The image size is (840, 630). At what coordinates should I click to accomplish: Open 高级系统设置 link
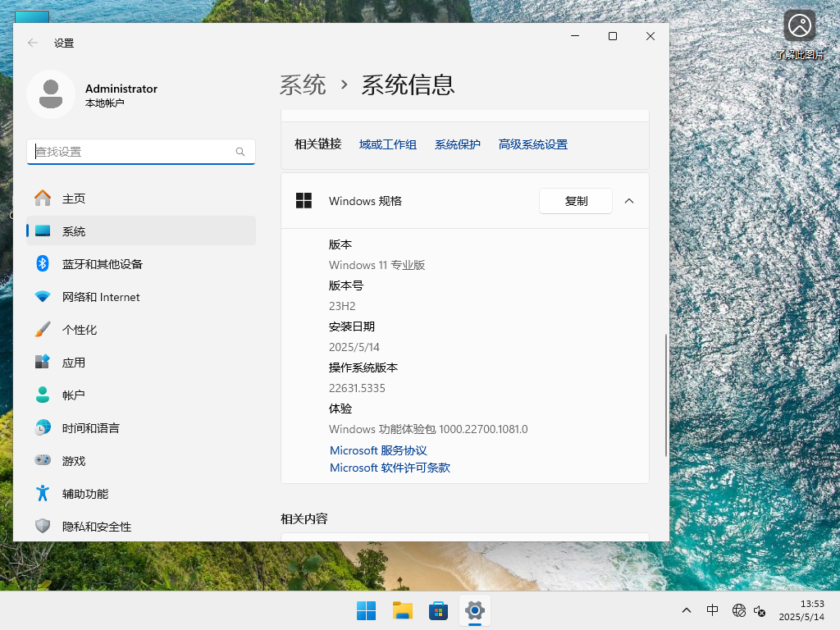pyautogui.click(x=532, y=144)
